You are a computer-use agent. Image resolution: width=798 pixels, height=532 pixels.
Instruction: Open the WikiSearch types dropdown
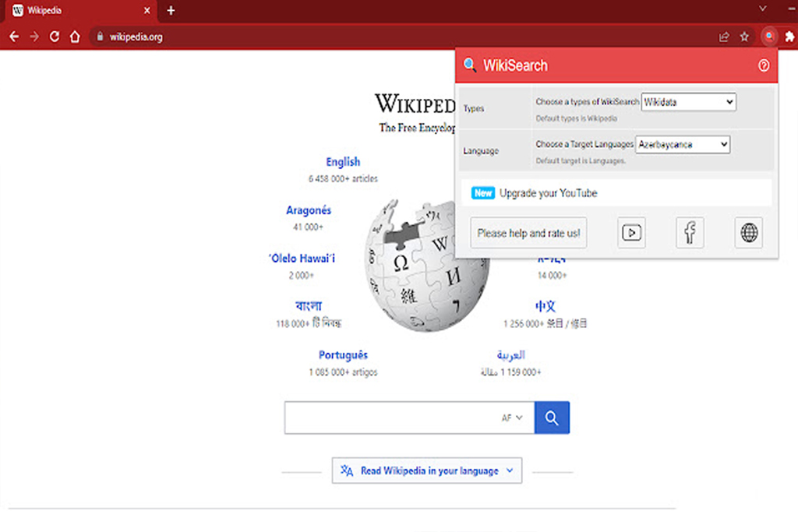click(689, 102)
